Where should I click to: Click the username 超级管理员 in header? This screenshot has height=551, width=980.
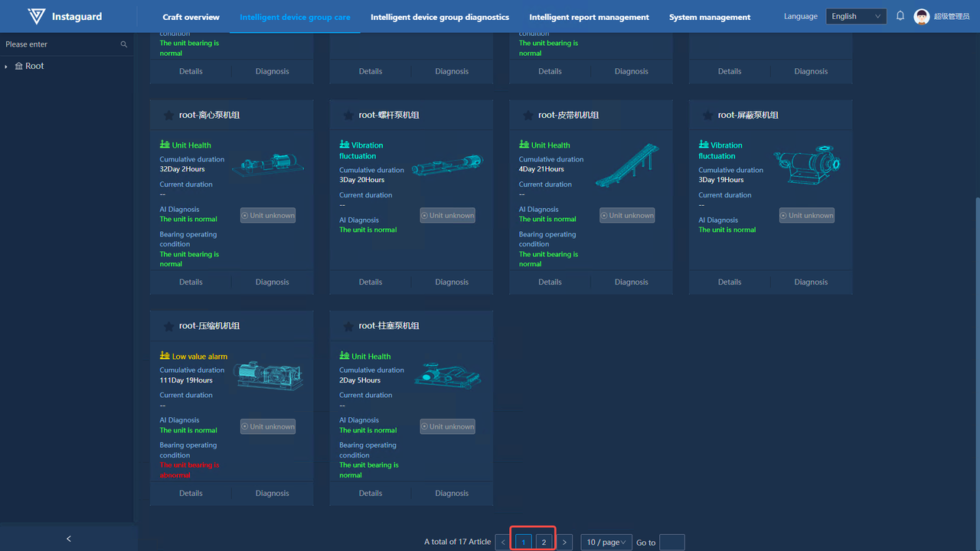952,17
